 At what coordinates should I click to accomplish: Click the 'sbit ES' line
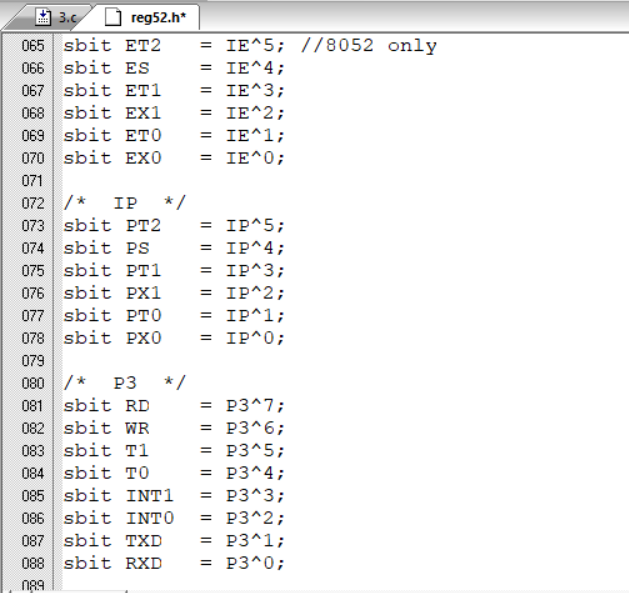[174, 68]
